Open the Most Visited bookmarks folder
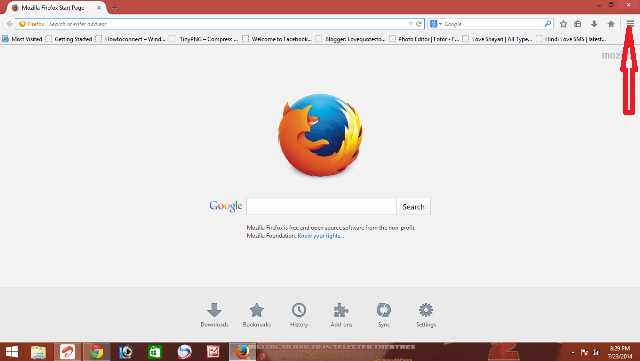640x361 pixels. click(22, 39)
